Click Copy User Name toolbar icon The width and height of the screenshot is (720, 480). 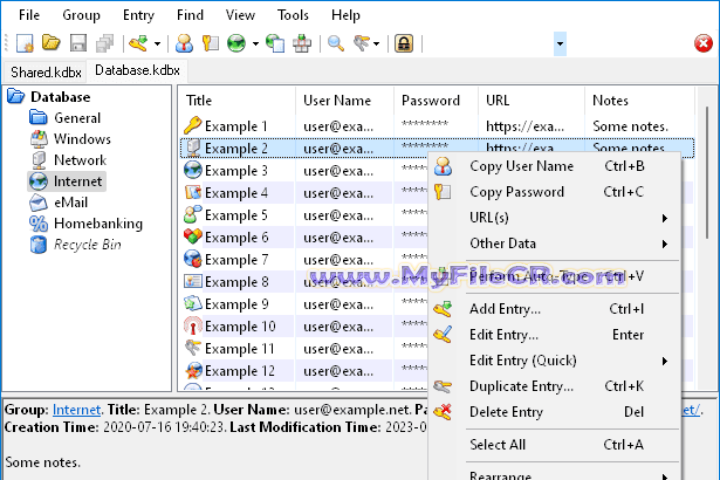pyautogui.click(x=184, y=44)
